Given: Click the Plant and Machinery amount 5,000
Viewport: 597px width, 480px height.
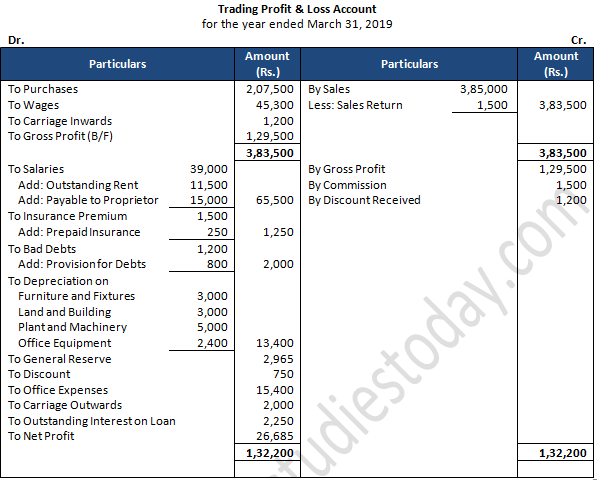Looking at the screenshot, I should (x=212, y=327).
